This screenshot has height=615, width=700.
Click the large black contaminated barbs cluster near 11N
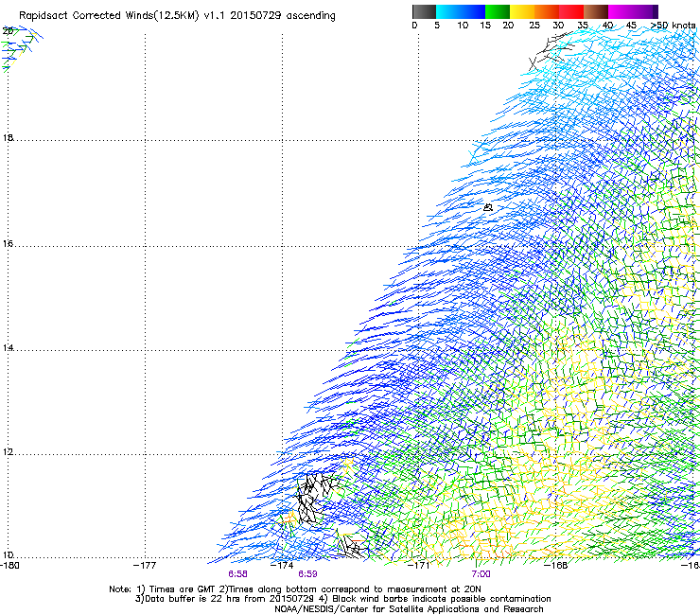tap(316, 497)
